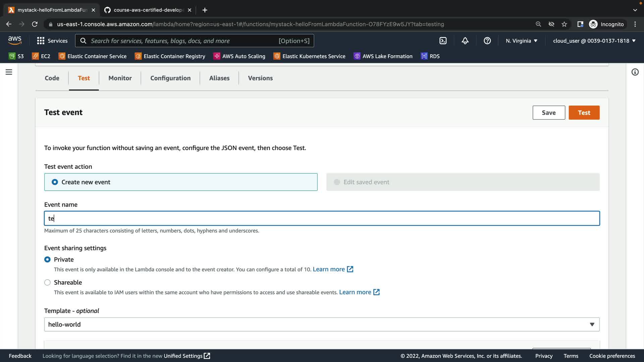Expand the hello-world template dropdown
644x362 pixels.
[x=321, y=324]
